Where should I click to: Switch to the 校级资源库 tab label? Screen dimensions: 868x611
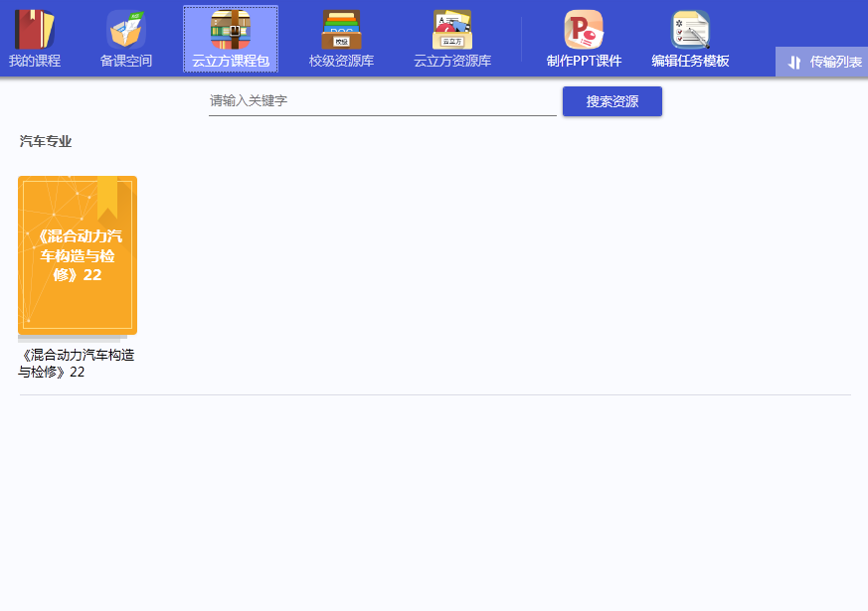[341, 61]
